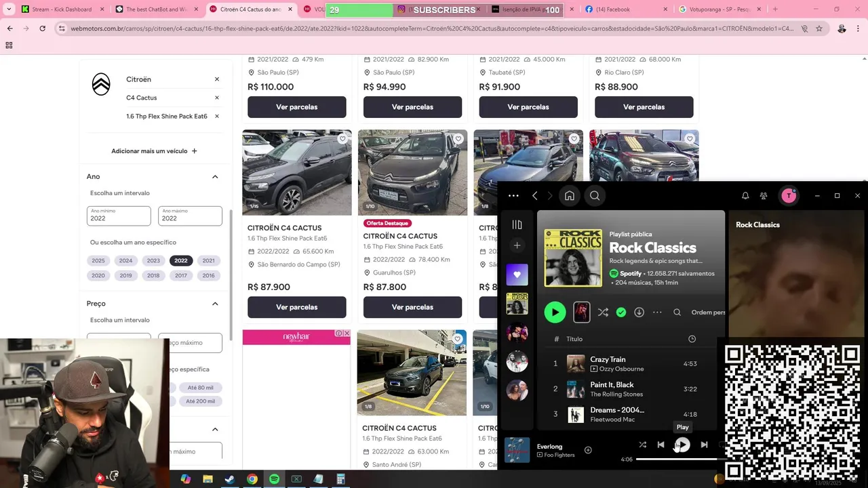Toggle Spotify Your Library panel

517,225
